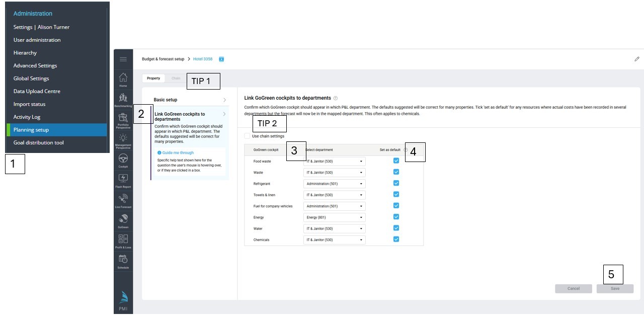Switch to the Property tab
Viewport: 644px width, 315px height.
click(153, 78)
